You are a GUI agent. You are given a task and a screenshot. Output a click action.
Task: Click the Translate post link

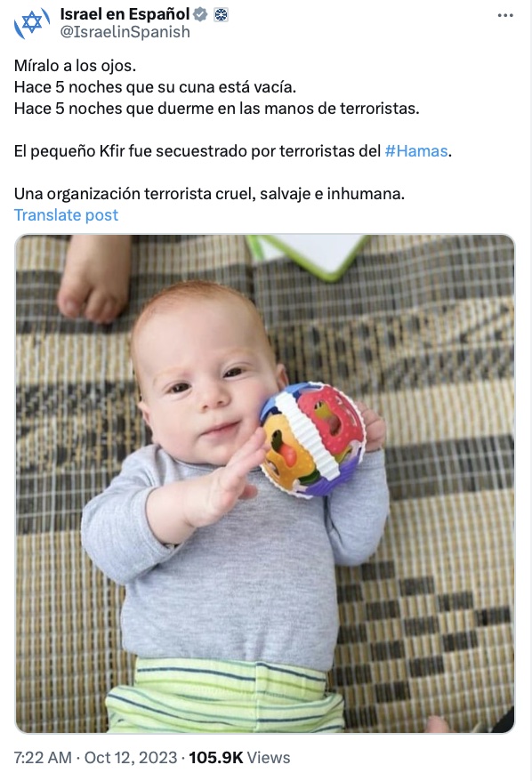tap(66, 214)
